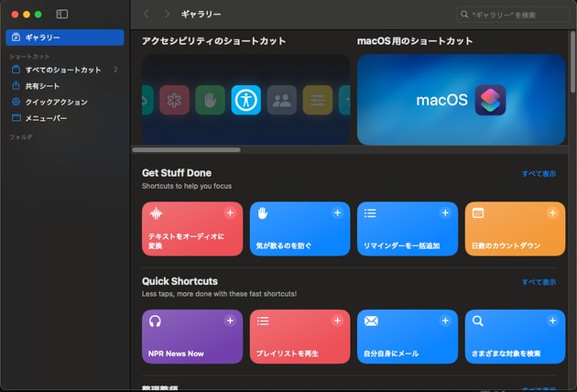This screenshot has height=392, width=577.
Task: Click the メニューバー window icon
Action: [16, 118]
